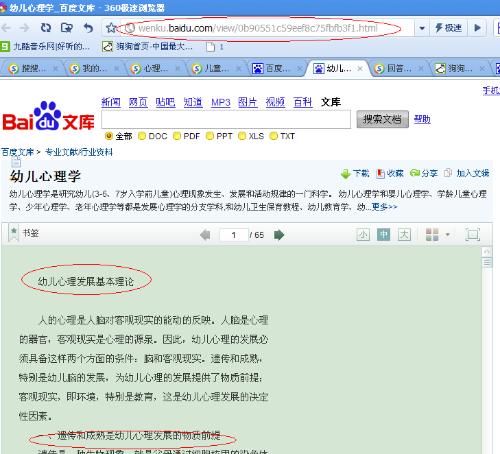
Task: Open the MP3 navigation link
Action: pyautogui.click(x=221, y=102)
